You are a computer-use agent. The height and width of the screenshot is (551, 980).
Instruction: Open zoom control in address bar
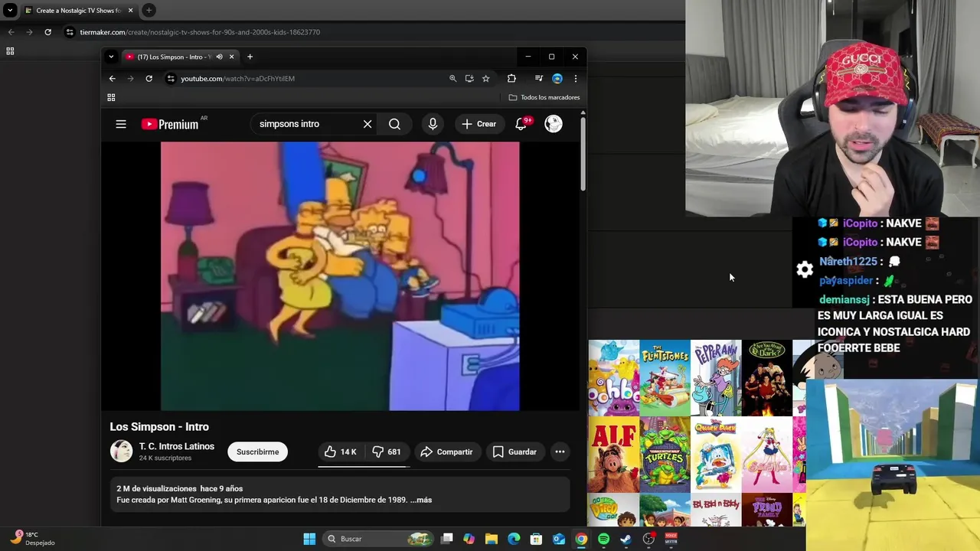point(452,78)
